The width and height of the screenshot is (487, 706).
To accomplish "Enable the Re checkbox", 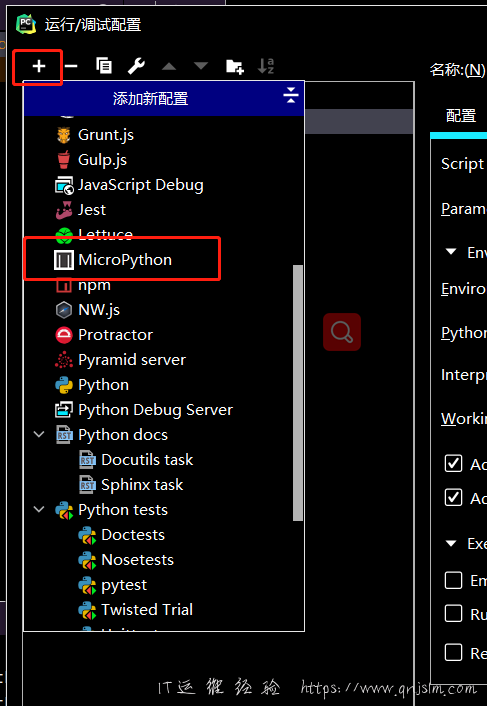I will tap(453, 652).
